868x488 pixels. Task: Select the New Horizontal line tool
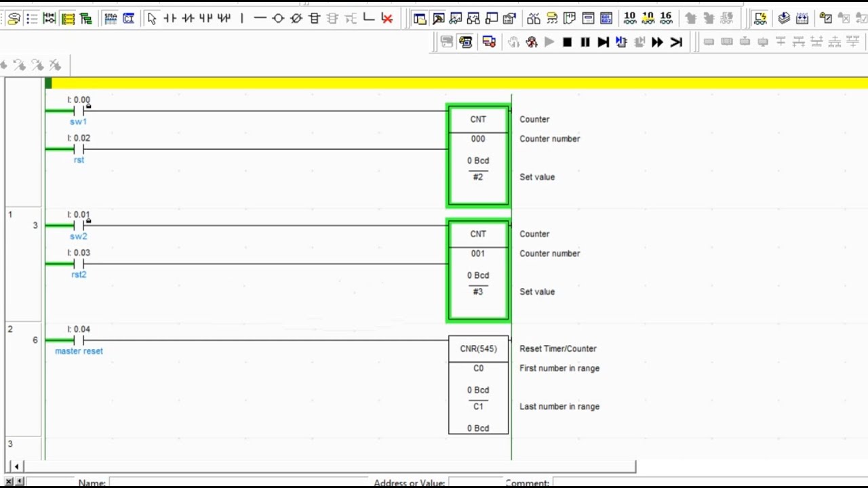pos(260,18)
